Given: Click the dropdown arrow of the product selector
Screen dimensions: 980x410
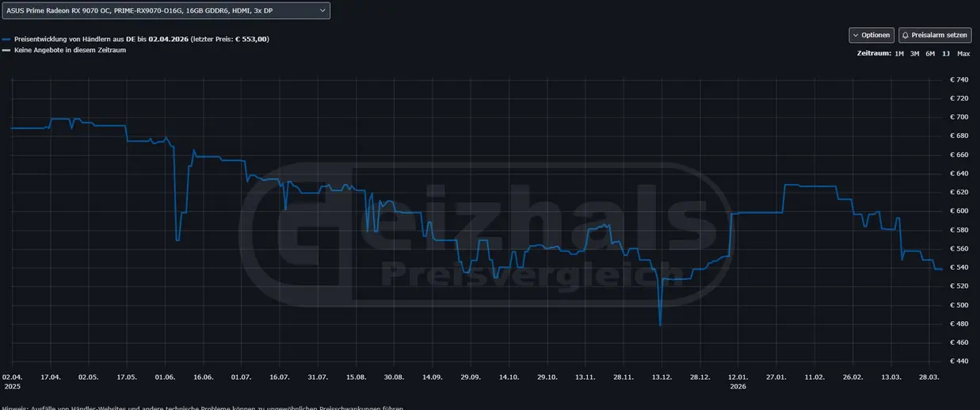Looking at the screenshot, I should point(322,10).
